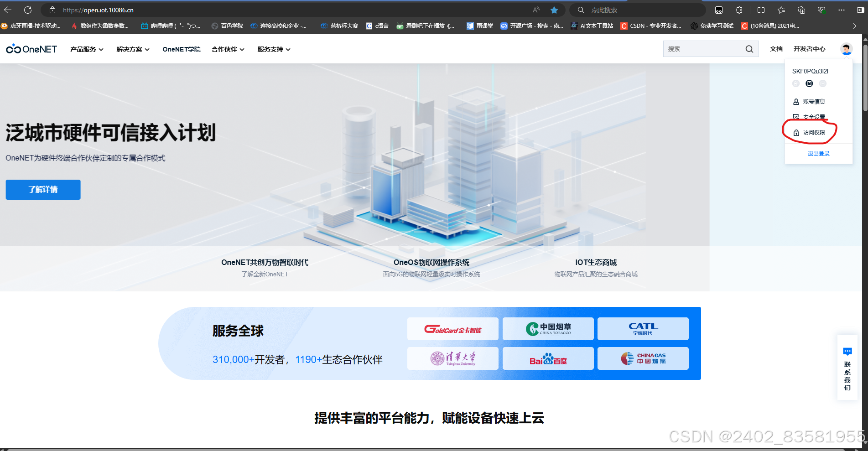Expand the 合作伙伴 dropdown menu

(228, 49)
